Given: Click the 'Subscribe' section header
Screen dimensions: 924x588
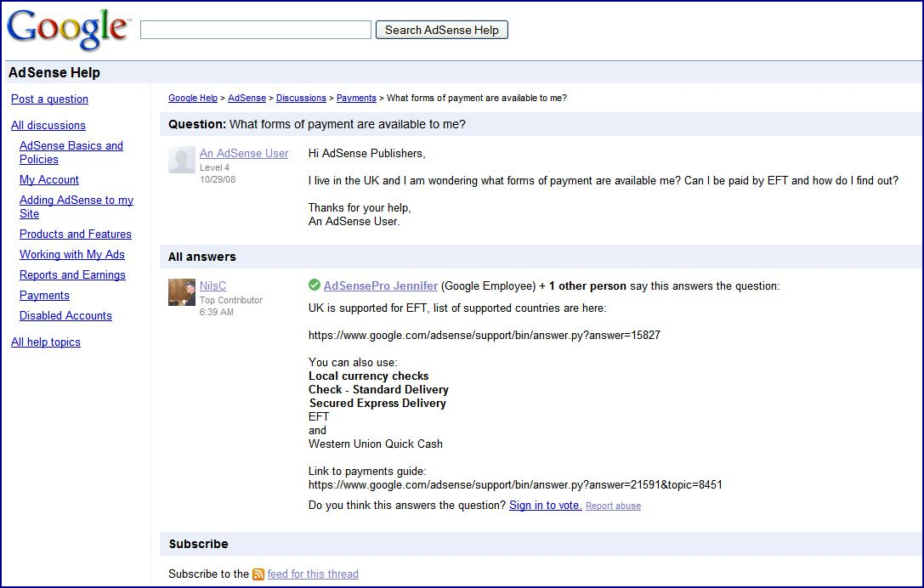Looking at the screenshot, I should (199, 544).
